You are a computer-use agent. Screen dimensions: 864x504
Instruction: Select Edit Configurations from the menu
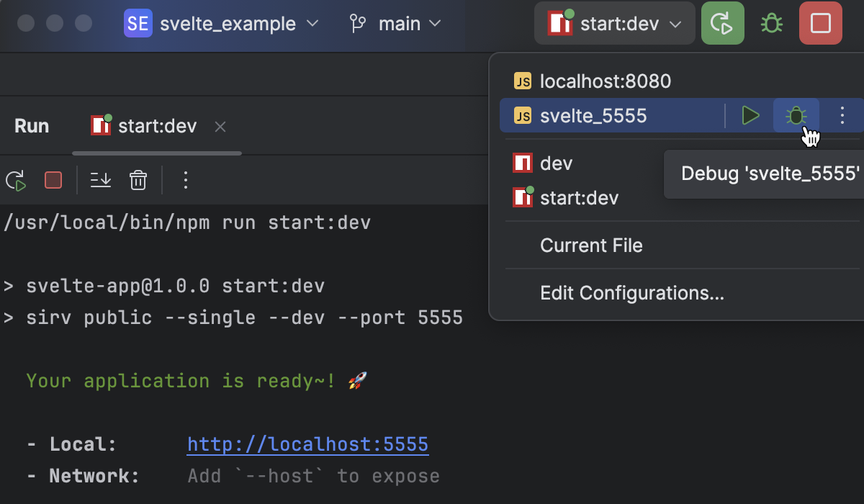pos(632,293)
